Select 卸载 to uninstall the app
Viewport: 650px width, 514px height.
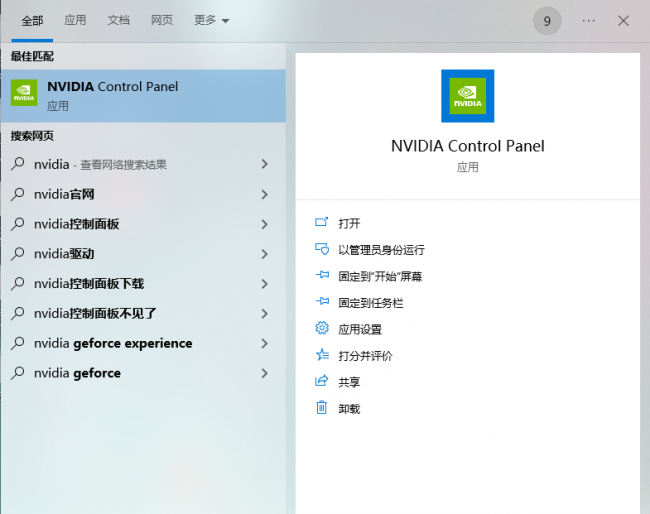pyautogui.click(x=349, y=409)
